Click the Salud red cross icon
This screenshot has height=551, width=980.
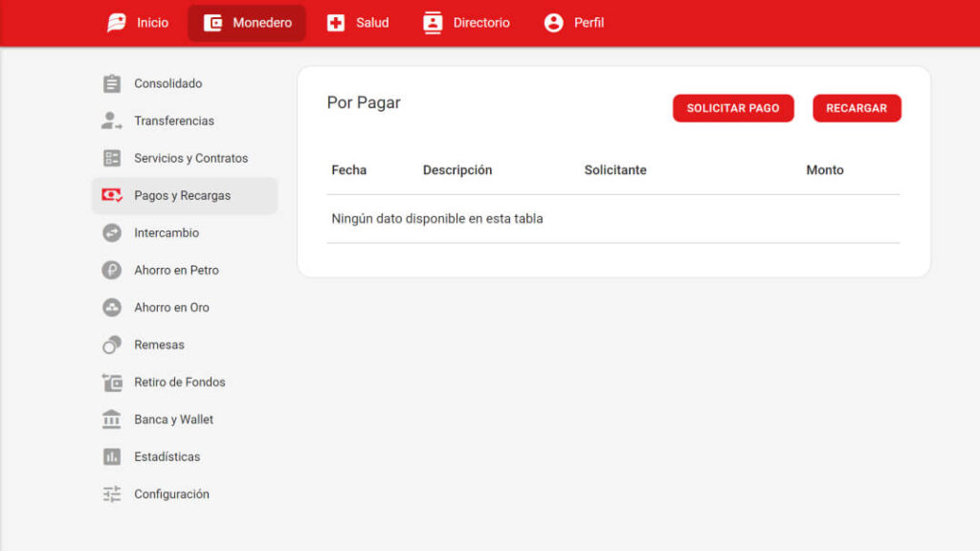(x=336, y=22)
